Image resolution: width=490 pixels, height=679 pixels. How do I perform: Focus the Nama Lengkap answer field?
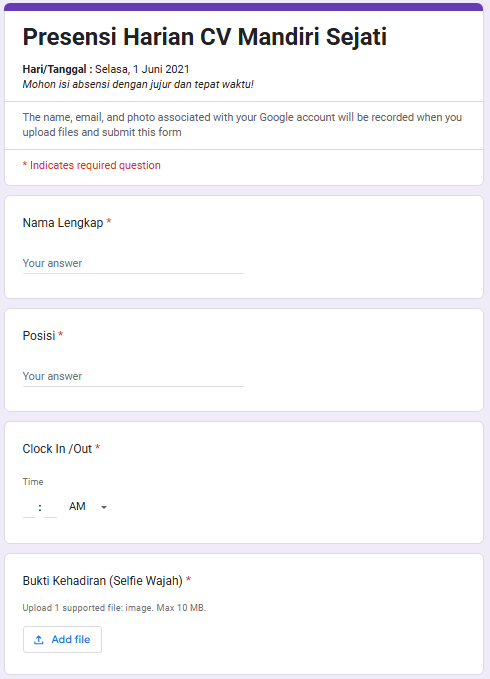pos(133,263)
